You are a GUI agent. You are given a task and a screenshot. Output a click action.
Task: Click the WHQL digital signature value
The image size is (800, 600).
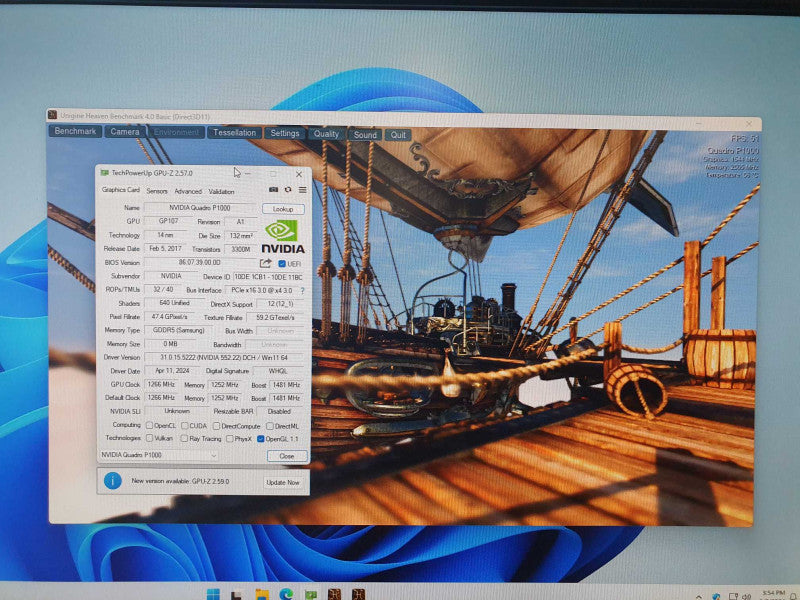(x=279, y=371)
